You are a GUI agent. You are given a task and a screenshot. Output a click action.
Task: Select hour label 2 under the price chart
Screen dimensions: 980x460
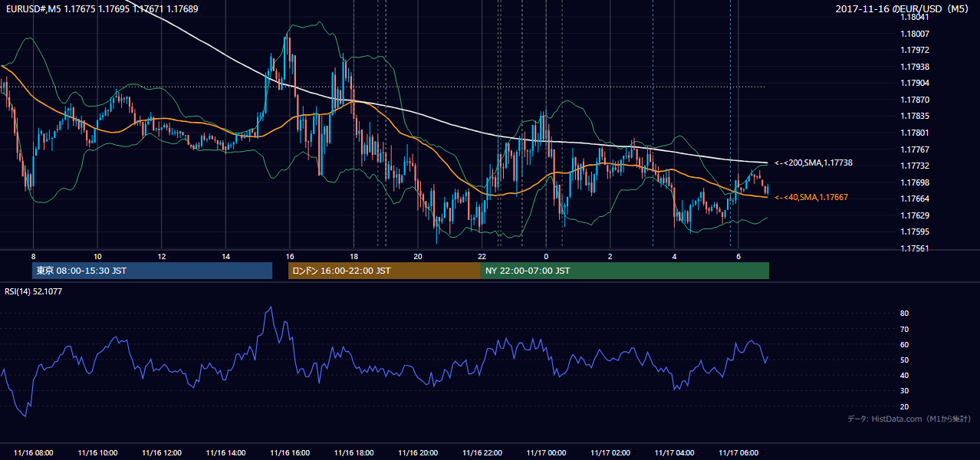(x=610, y=256)
